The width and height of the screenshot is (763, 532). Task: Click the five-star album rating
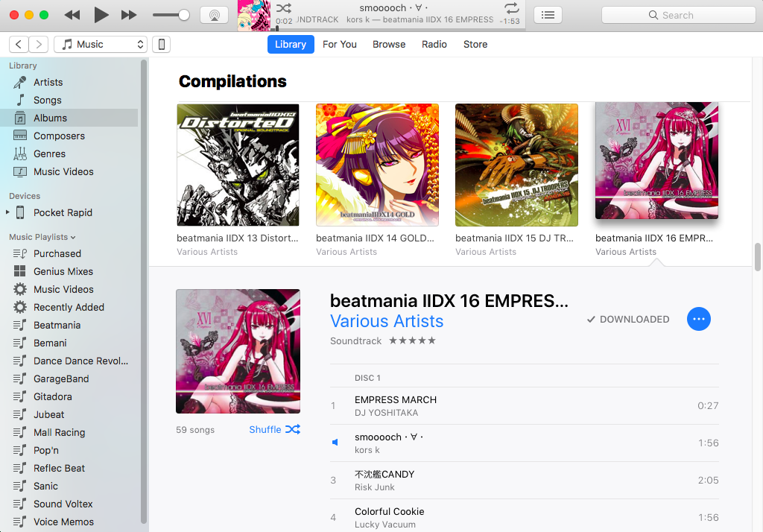point(412,341)
